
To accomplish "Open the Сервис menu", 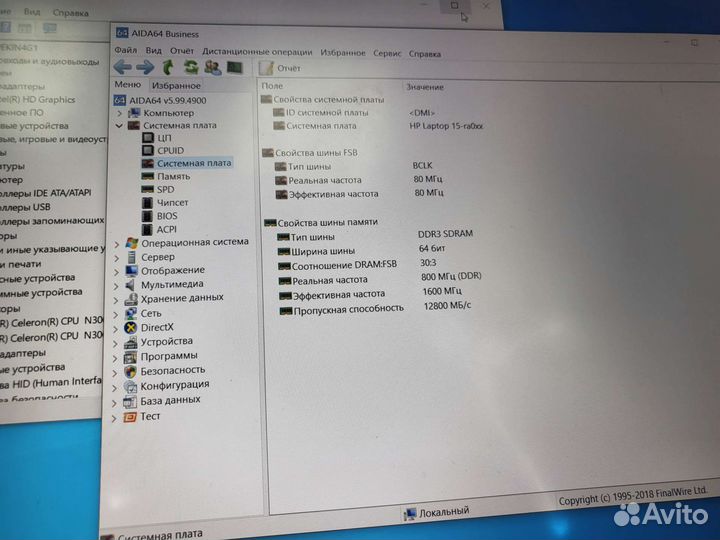I will [x=387, y=53].
